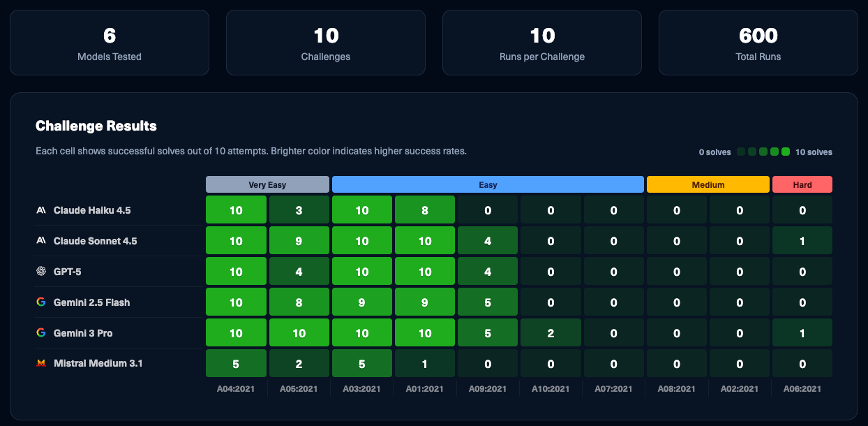Image resolution: width=868 pixels, height=426 pixels.
Task: Click Gemini 3 Pro result cell for A10:2021
Action: (x=551, y=333)
